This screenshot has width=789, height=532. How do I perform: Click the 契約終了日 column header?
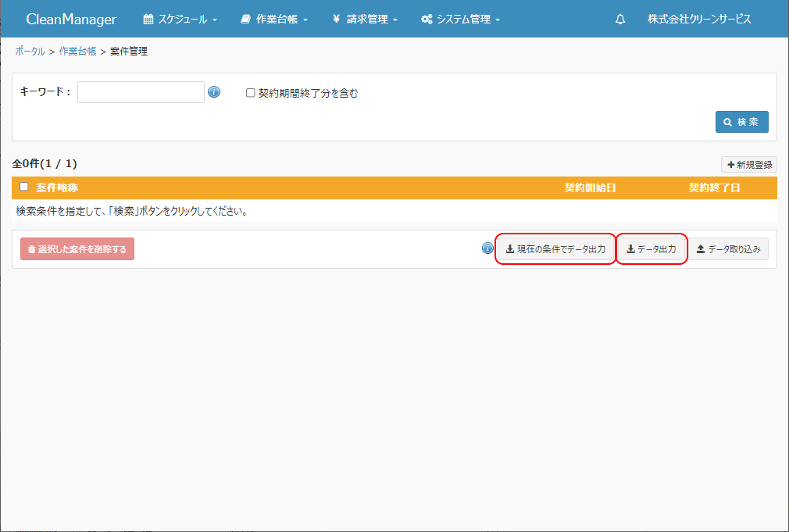click(x=714, y=187)
